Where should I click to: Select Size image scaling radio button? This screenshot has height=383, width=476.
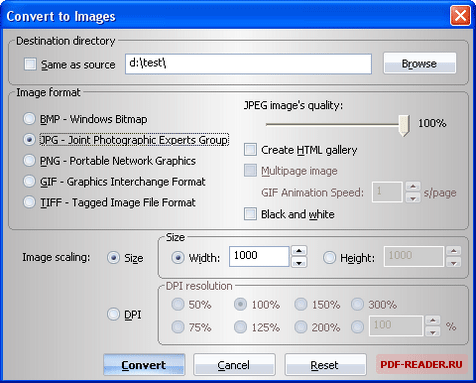coord(113,258)
